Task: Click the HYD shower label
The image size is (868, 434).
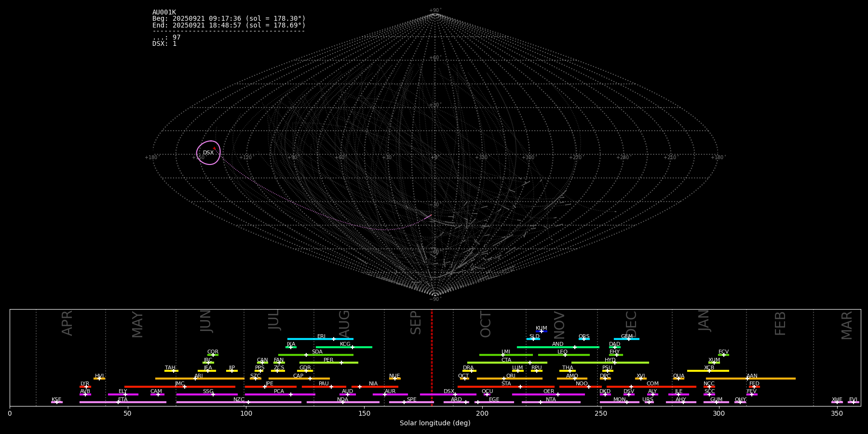Action: pyautogui.click(x=610, y=360)
